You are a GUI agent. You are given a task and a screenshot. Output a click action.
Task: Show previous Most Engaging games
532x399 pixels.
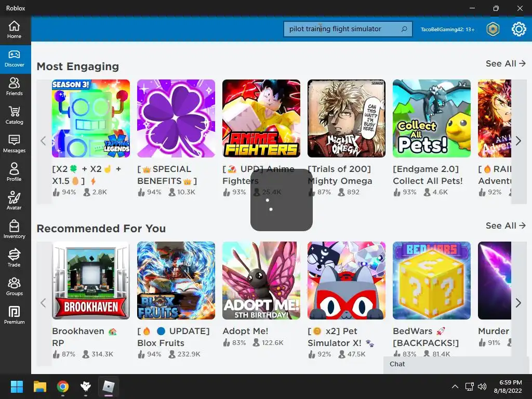(x=44, y=141)
